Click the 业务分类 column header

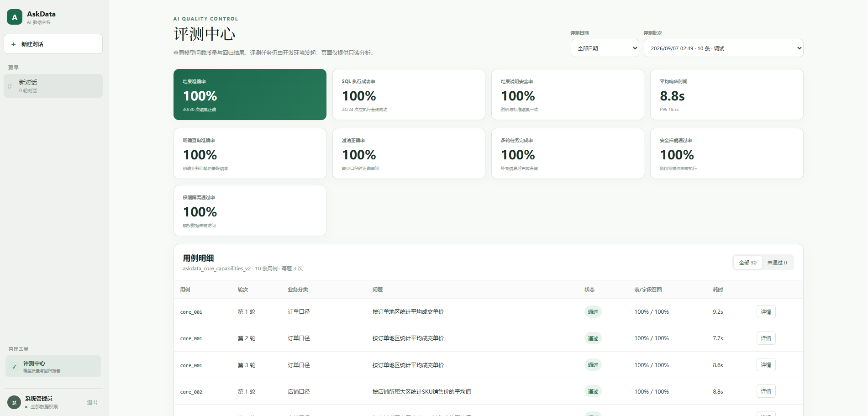point(298,290)
